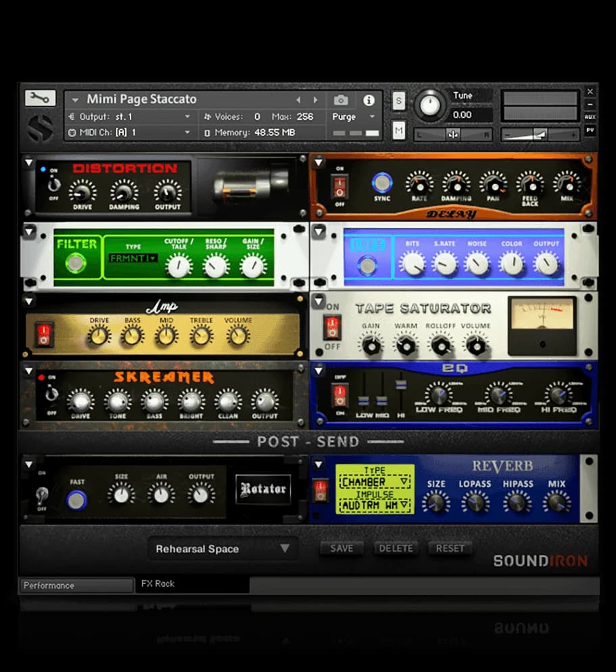Click the Delay SYNC button
Screen dimensions: 616x672
coord(382,182)
